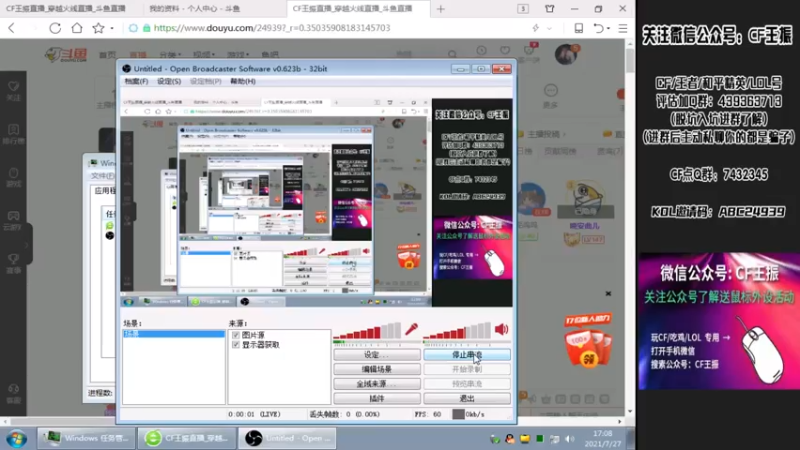Screen dimensions: 800x450
Task: Open 首页 in Douyu navigation
Action: (x=108, y=55)
